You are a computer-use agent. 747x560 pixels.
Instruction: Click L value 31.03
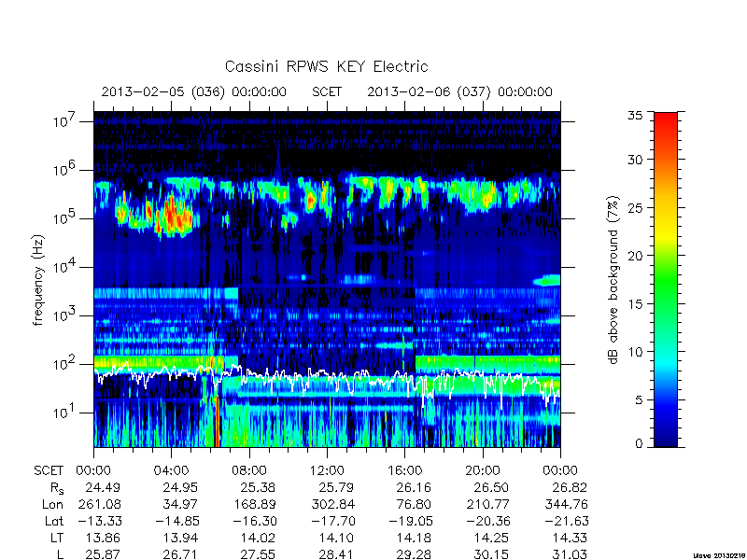(570, 554)
